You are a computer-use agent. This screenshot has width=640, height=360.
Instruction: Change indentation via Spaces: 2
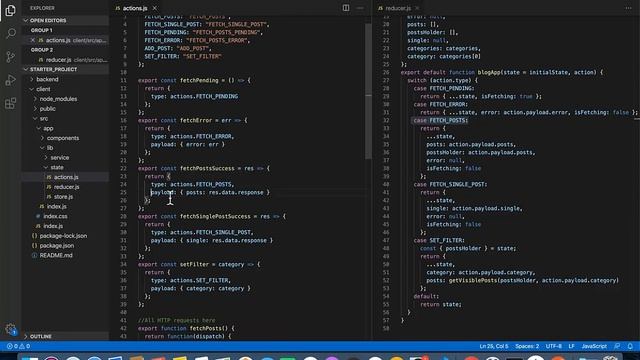pyautogui.click(x=527, y=346)
